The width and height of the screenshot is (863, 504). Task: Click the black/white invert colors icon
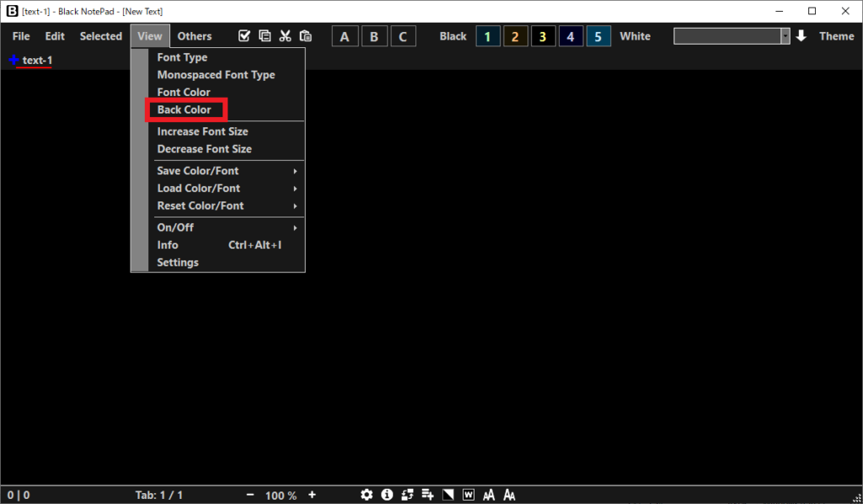tap(448, 495)
